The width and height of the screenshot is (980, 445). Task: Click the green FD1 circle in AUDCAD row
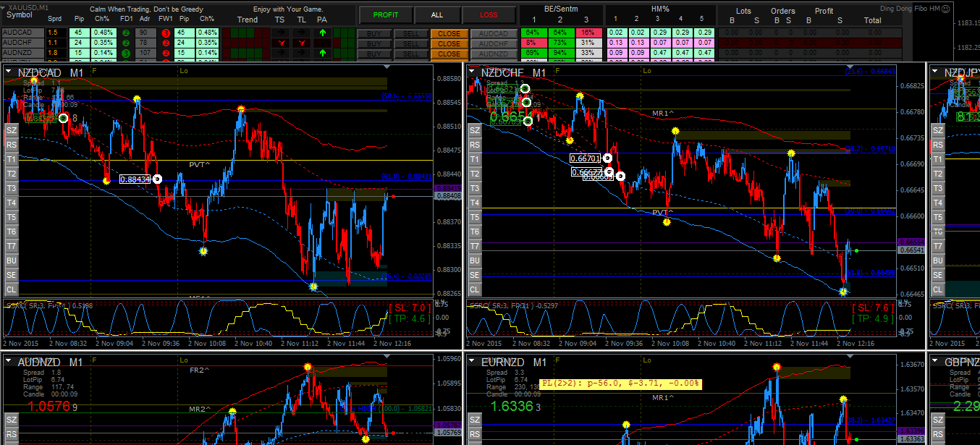click(126, 33)
